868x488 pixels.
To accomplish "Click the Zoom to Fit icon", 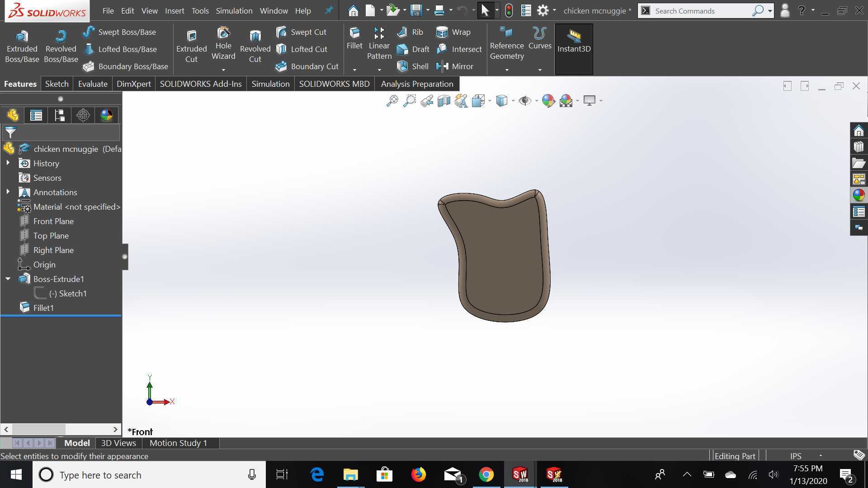I will (x=392, y=101).
